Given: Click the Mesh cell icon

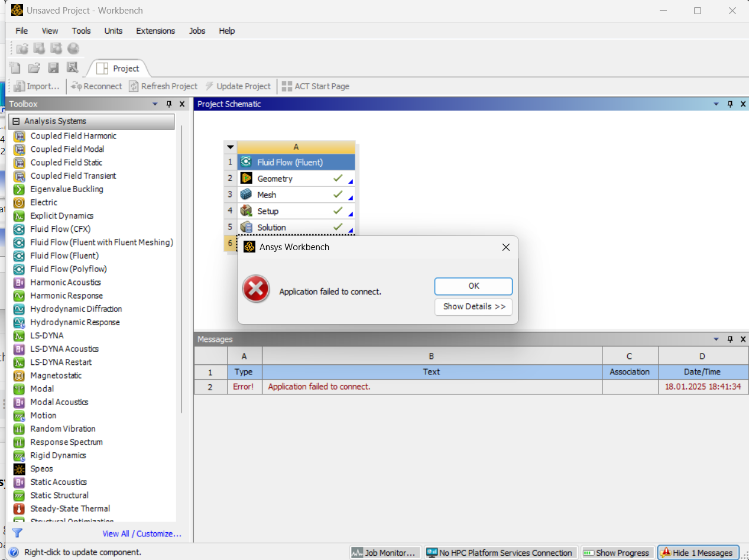Looking at the screenshot, I should [x=247, y=195].
